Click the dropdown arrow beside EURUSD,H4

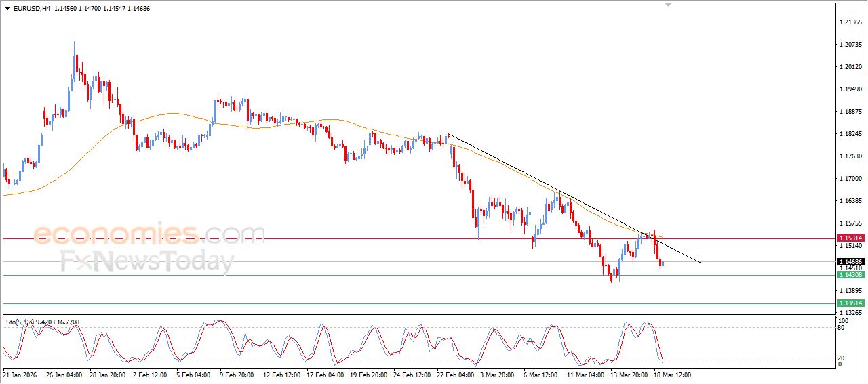tap(7, 9)
